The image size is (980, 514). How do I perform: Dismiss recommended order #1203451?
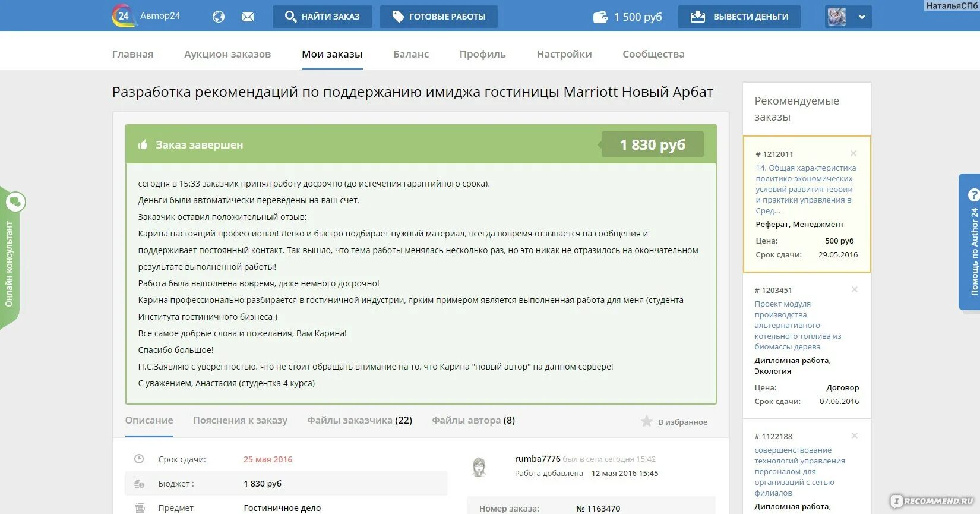[x=855, y=289]
